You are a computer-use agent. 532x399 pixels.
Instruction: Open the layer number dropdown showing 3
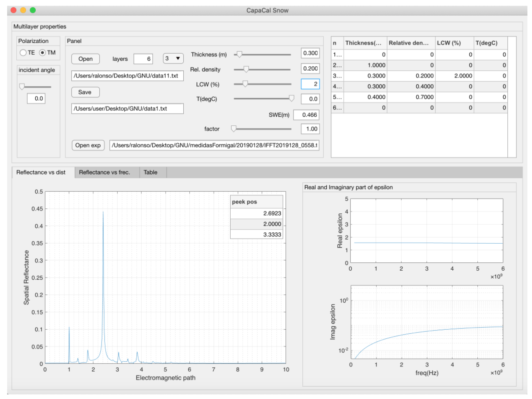[173, 59]
